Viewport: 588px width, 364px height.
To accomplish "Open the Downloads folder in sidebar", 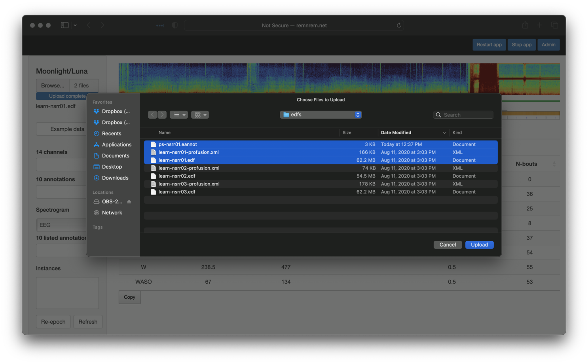I will click(x=115, y=178).
